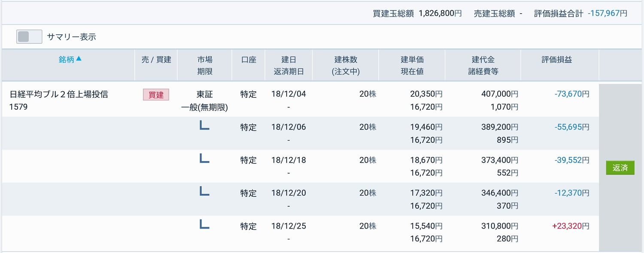The width and height of the screenshot is (644, 253).
Task: Sort by the 銘柄 column header
Action: coord(66,60)
